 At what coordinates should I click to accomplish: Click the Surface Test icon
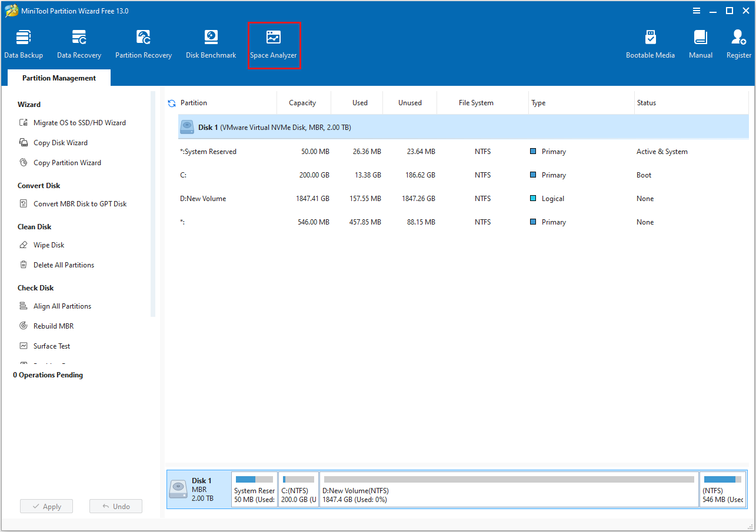(24, 346)
